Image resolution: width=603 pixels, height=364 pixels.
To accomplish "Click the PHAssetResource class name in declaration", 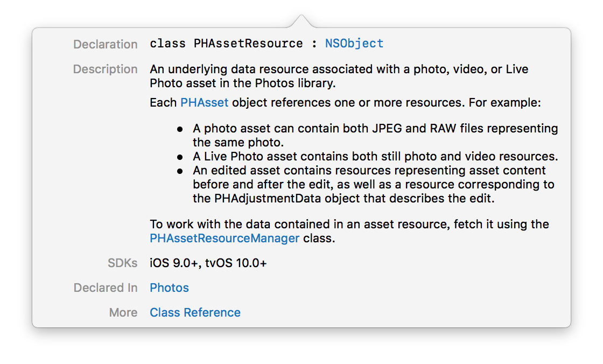I will tap(248, 44).
